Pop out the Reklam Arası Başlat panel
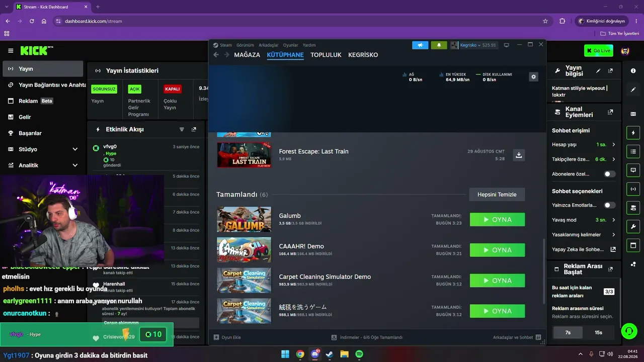This screenshot has height=362, width=644. (610, 269)
